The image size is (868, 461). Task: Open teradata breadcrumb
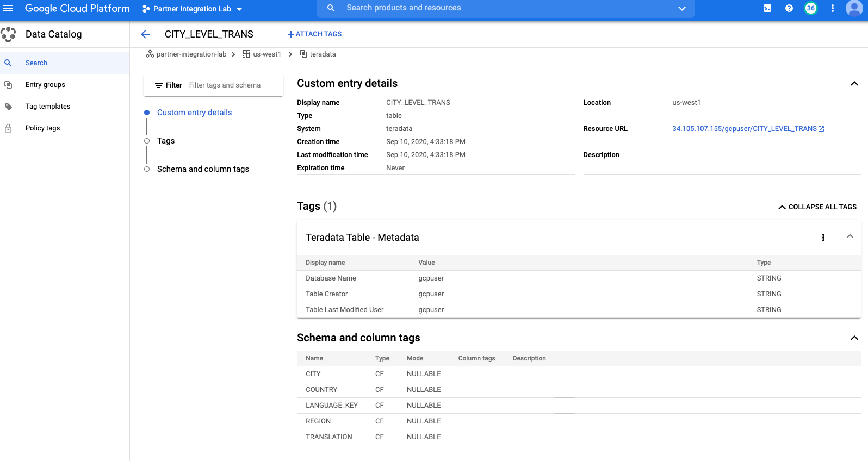click(x=318, y=54)
